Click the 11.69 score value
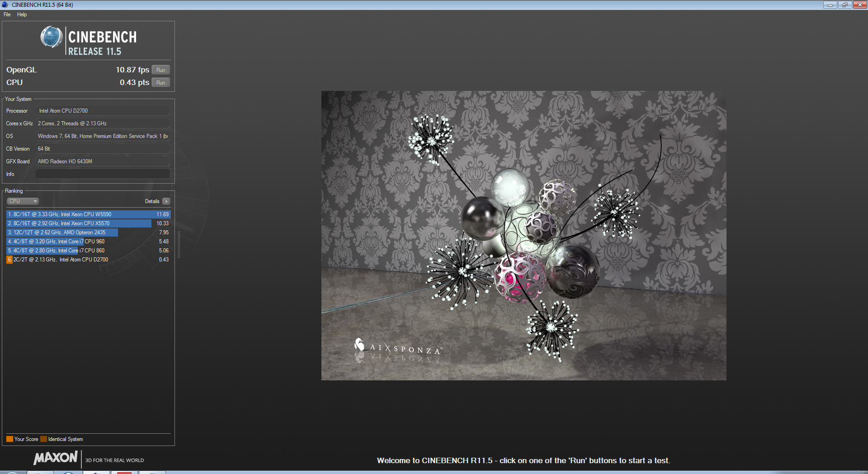The image size is (868, 474). [162, 214]
